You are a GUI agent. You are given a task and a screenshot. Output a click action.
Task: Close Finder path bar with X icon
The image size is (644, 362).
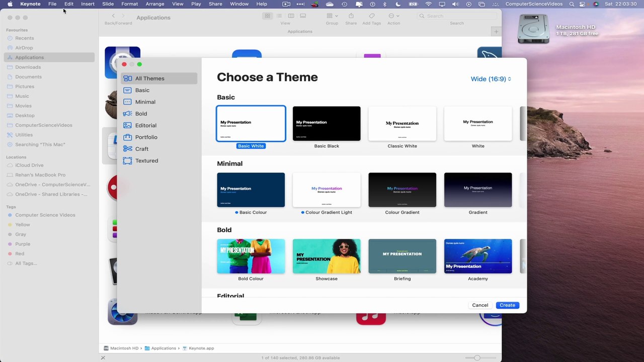coord(103,358)
